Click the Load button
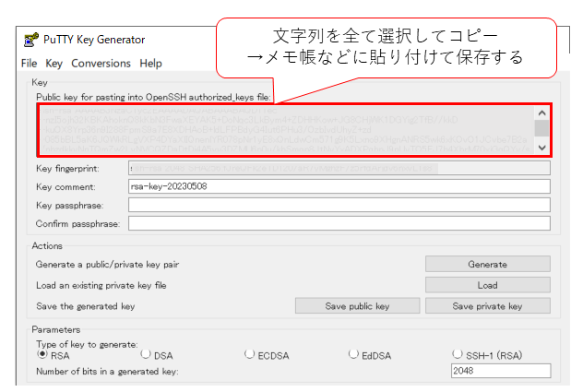 [487, 285]
